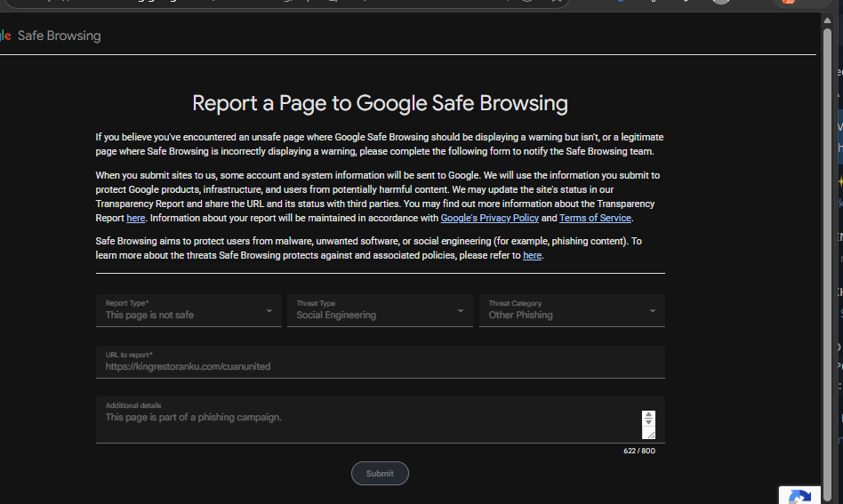Click the page heading 'Report a Page to Google Safe Browsing'

pos(380,103)
